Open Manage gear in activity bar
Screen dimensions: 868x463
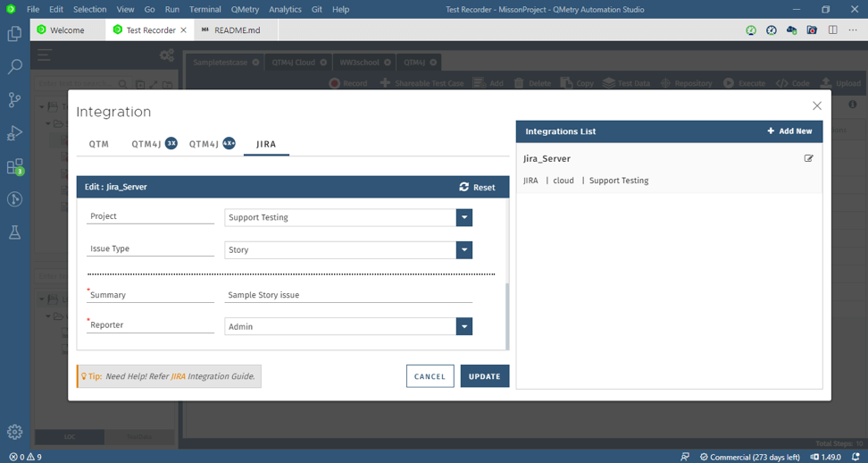(x=15, y=432)
